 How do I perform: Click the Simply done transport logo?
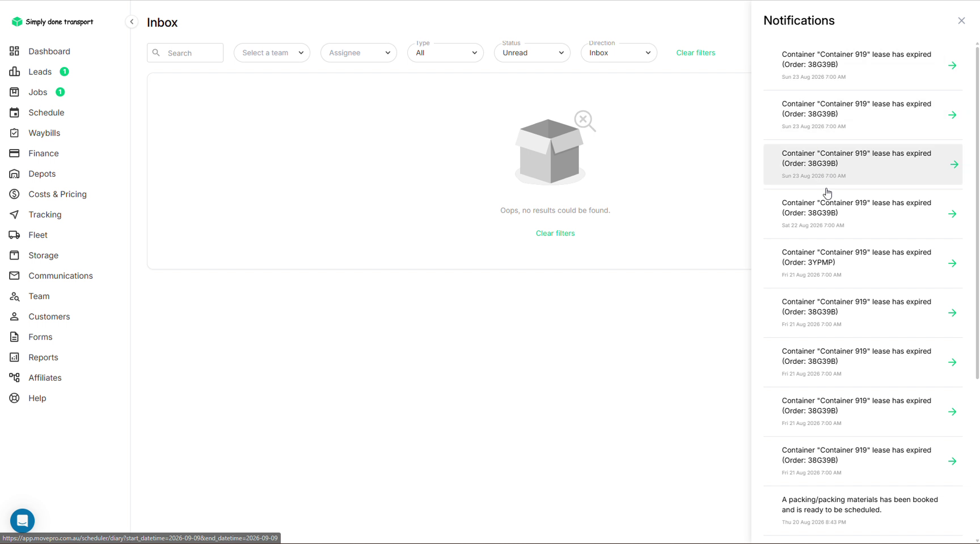(x=52, y=22)
